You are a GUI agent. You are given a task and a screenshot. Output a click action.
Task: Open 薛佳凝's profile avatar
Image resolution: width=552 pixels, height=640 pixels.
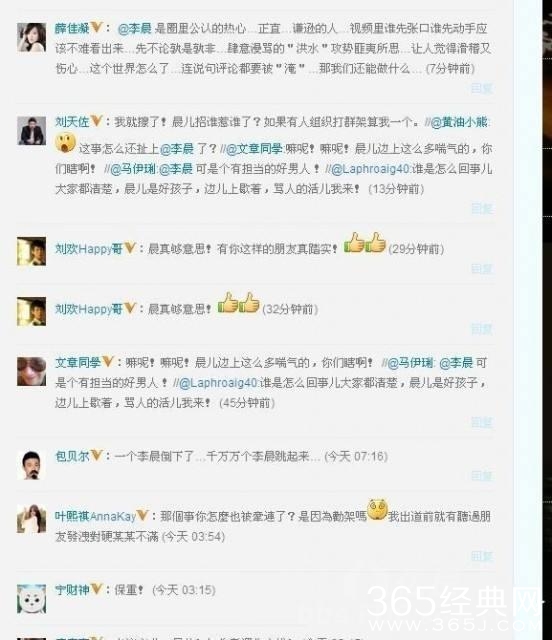(x=31, y=38)
